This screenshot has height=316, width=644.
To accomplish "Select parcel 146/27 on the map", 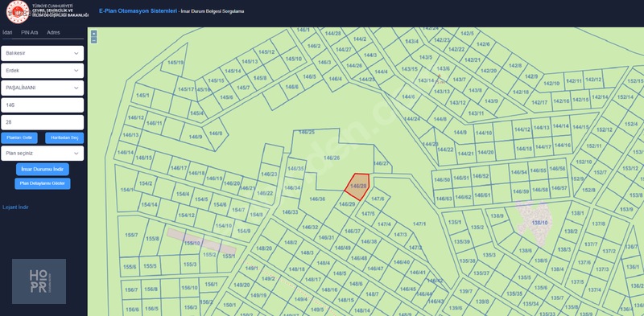I will click(x=381, y=163).
